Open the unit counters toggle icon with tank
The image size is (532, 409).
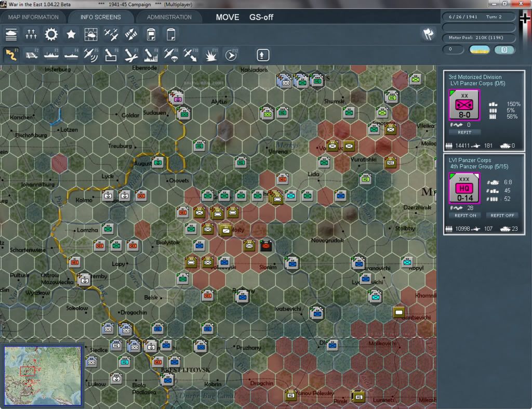[11, 34]
